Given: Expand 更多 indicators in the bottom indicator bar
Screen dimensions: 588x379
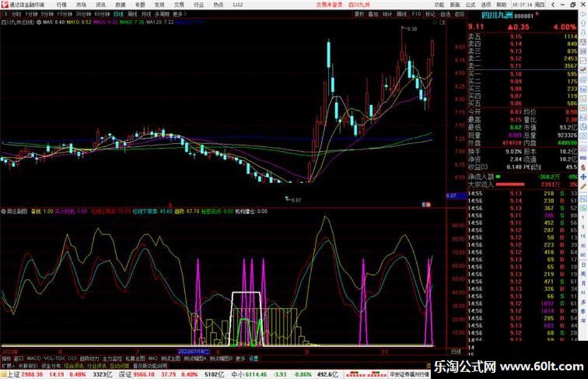Looking at the screenshot, I should (240, 358).
